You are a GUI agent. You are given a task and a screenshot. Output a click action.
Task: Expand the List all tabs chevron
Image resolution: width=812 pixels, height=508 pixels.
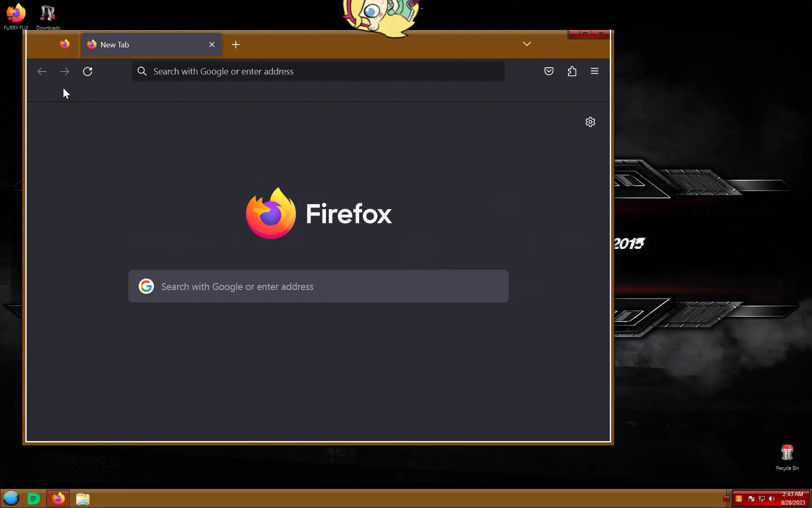coord(527,44)
